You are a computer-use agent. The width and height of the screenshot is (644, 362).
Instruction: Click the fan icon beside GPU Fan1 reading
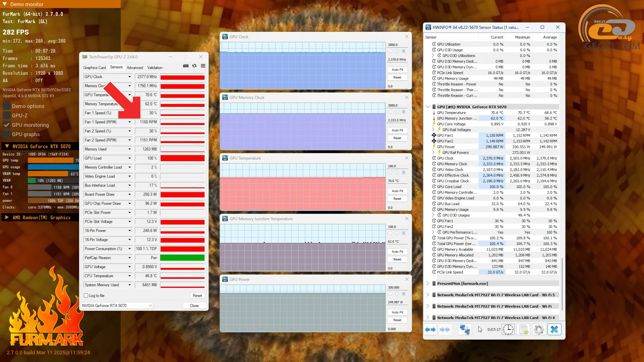pos(434,135)
